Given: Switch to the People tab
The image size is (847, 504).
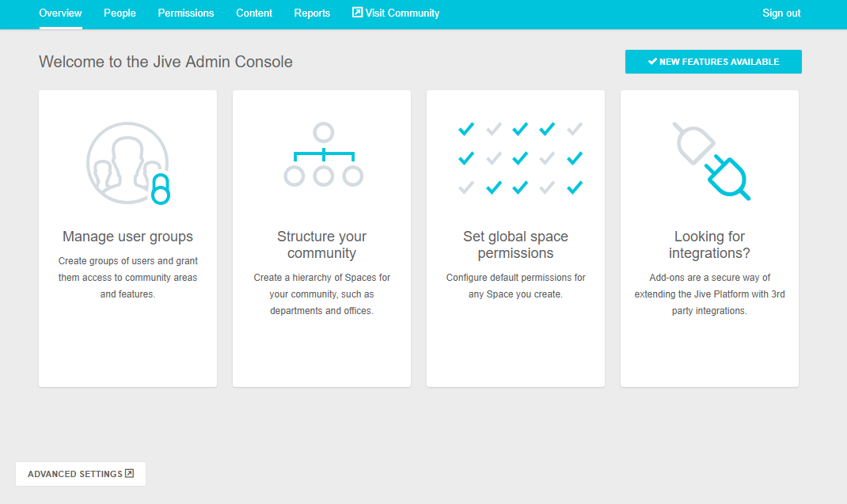Looking at the screenshot, I should [120, 13].
